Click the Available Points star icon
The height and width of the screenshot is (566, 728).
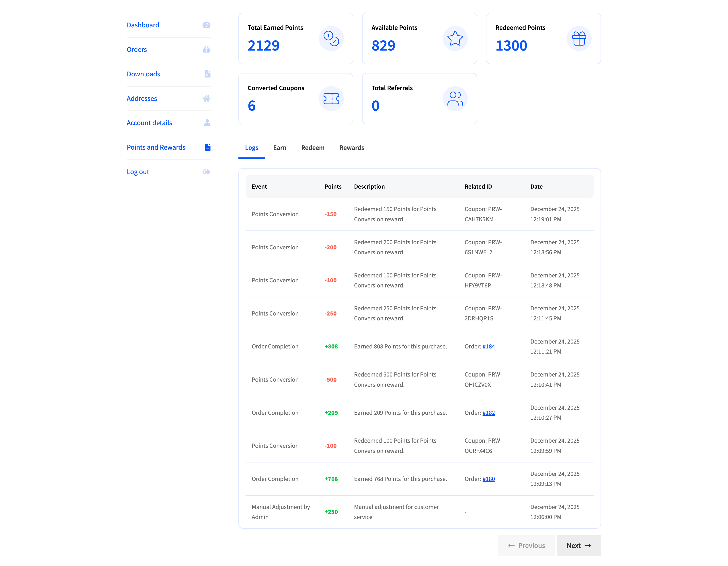click(x=455, y=39)
